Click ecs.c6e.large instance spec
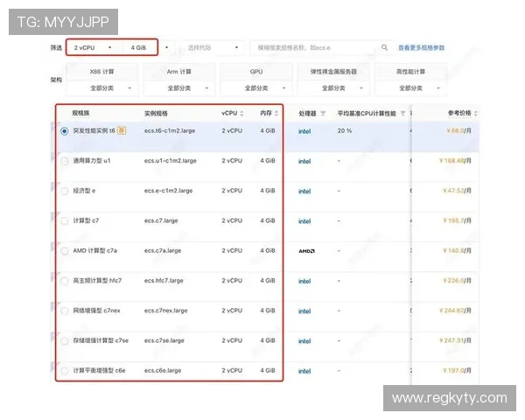 [163, 370]
